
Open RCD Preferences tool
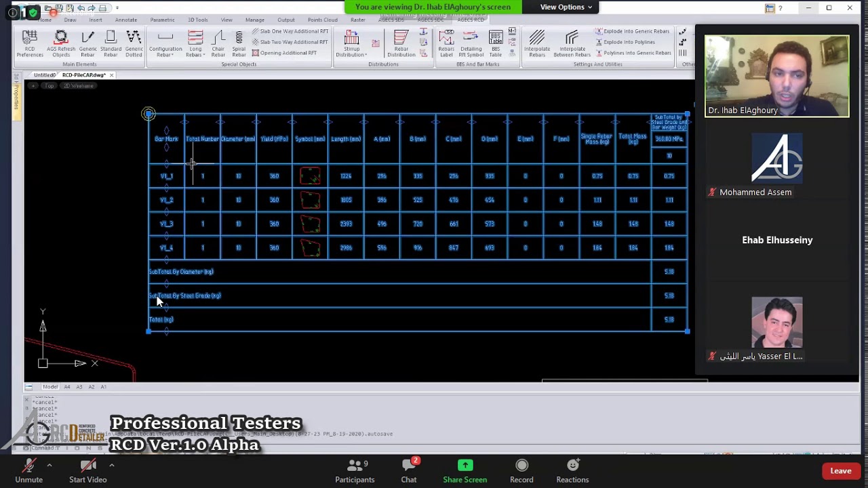[x=29, y=44]
